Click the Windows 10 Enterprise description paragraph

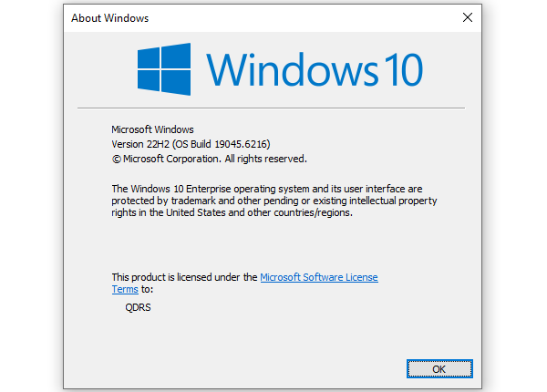point(274,201)
